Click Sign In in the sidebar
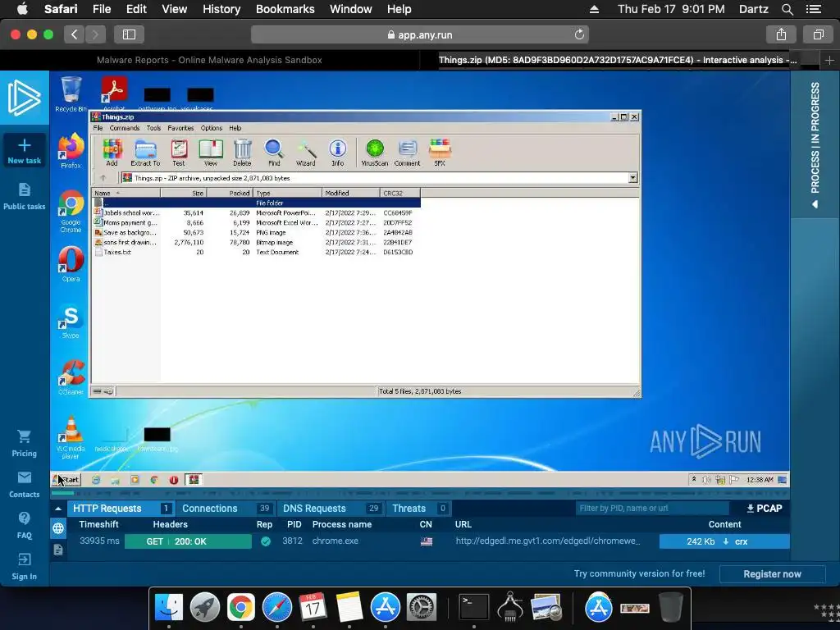The height and width of the screenshot is (630, 840). pos(24,567)
